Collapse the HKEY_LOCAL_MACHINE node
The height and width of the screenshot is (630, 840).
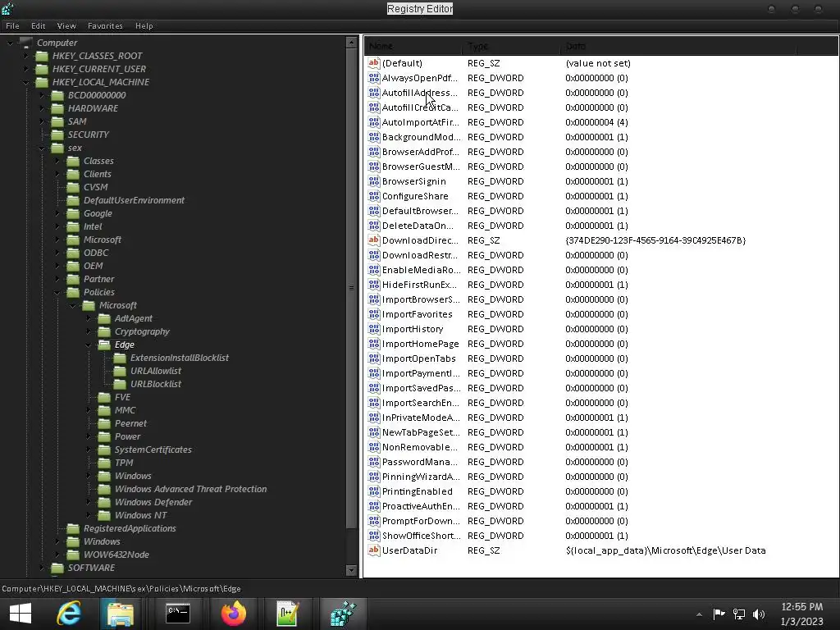(25, 82)
